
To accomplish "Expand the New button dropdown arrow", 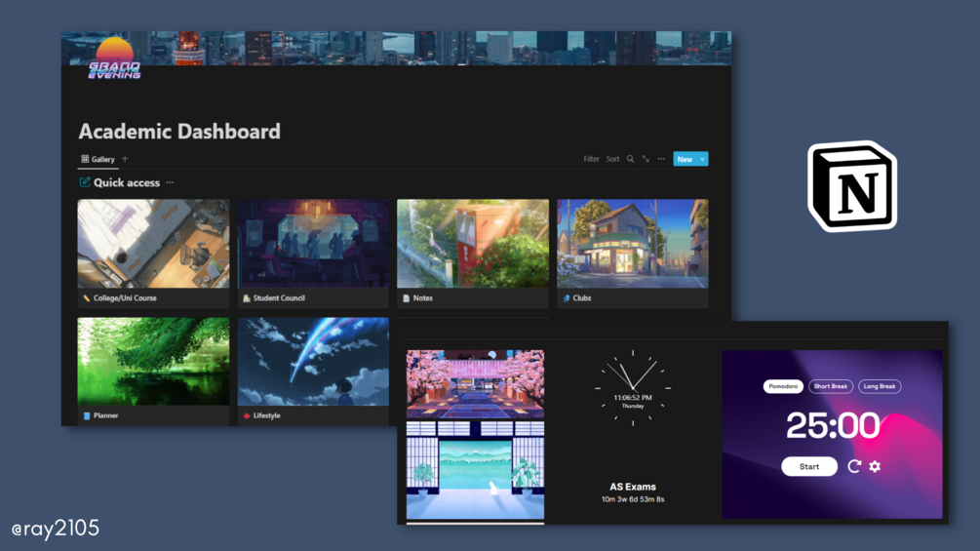I will click(x=702, y=159).
